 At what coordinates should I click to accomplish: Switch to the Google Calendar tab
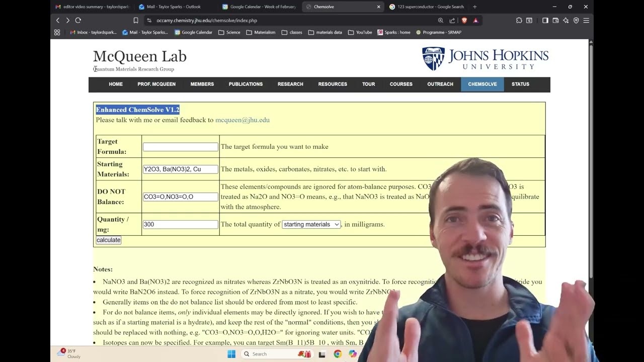tap(259, 7)
